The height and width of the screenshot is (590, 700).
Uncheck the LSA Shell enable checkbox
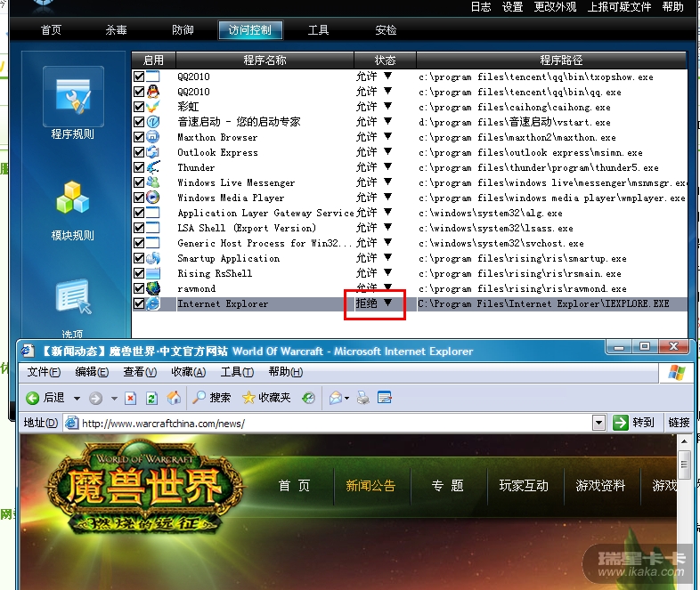tap(139, 228)
